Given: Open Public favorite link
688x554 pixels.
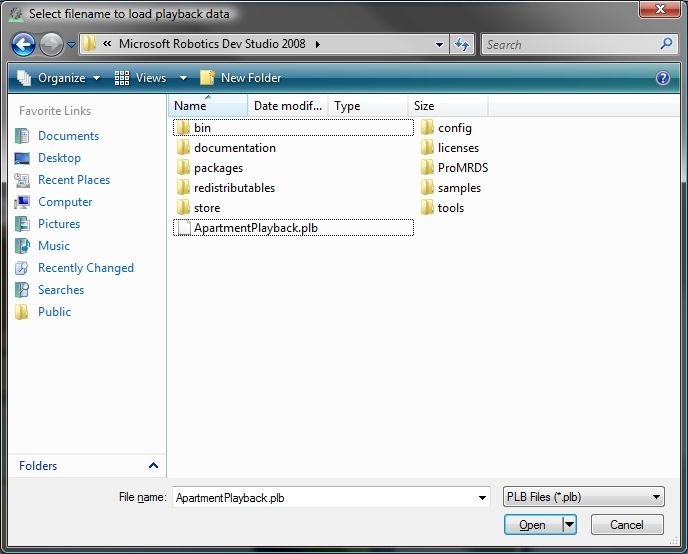Looking at the screenshot, I should pyautogui.click(x=54, y=311).
